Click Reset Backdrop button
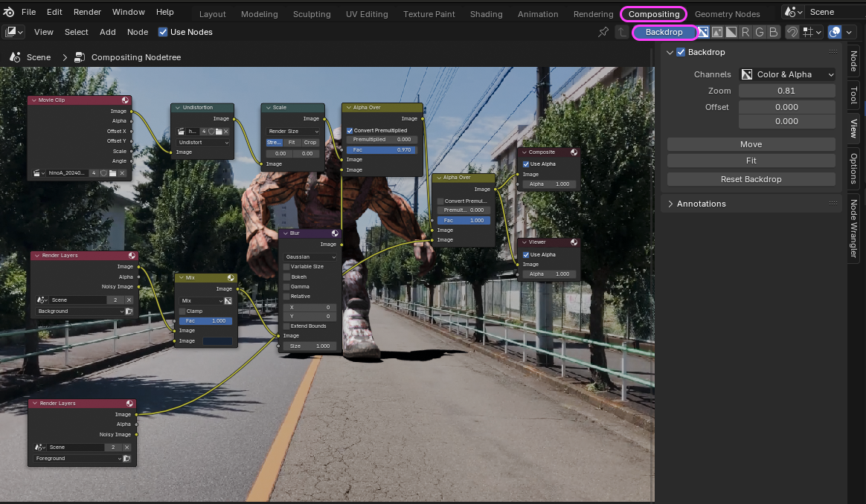 click(751, 179)
